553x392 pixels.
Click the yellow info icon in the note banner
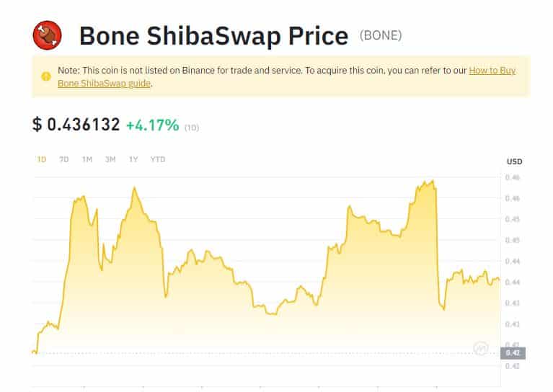tap(46, 76)
